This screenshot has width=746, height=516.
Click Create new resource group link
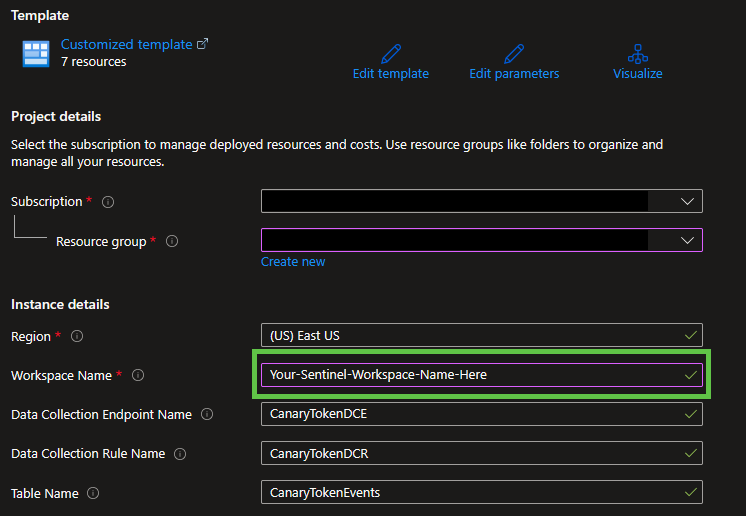coord(293,262)
